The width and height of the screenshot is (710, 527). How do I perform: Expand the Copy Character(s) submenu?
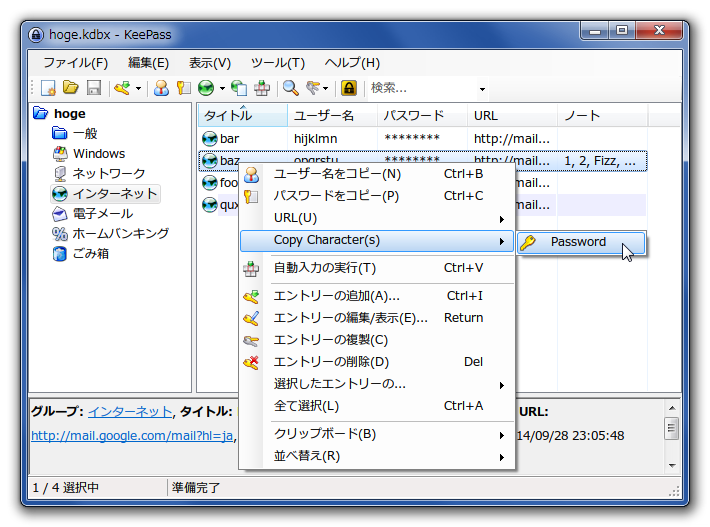377,240
